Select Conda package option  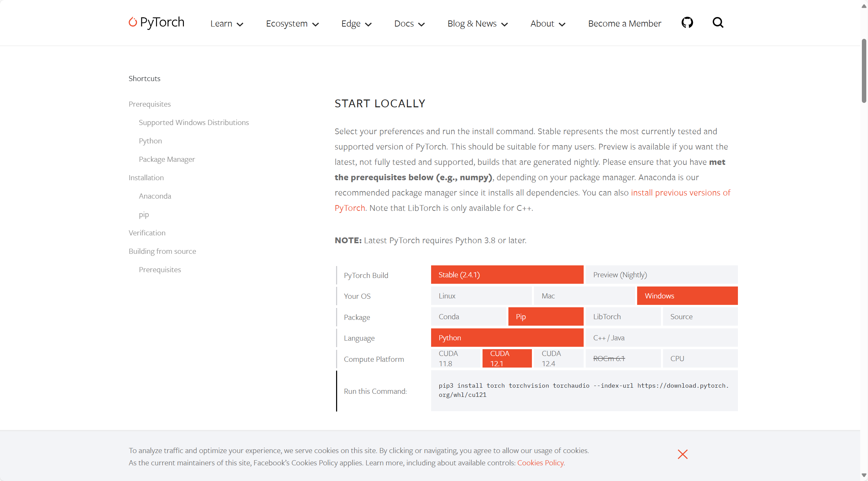pyautogui.click(x=469, y=316)
